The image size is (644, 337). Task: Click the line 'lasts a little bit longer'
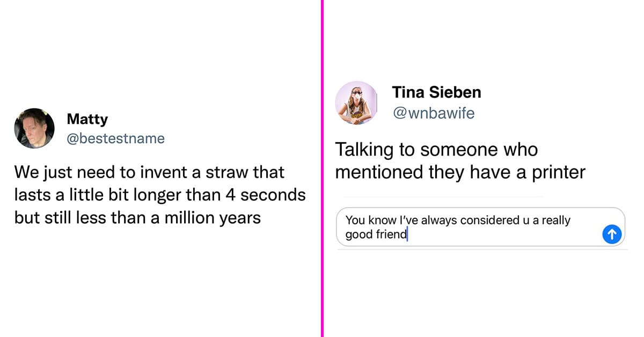point(160,195)
